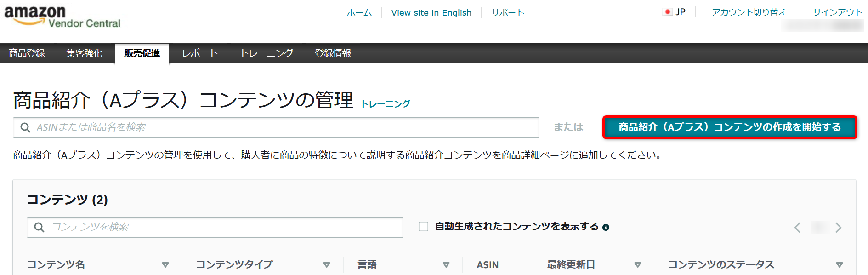Image resolution: width=868 pixels, height=275 pixels.
Task: Click the magnifier icon in コンテンツを検索 field
Action: click(39, 227)
